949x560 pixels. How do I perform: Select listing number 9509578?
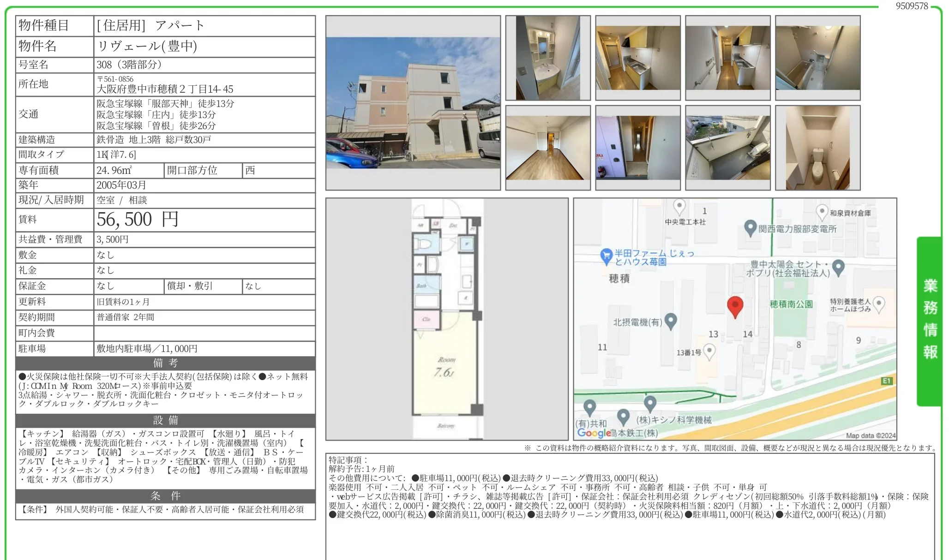[x=912, y=6]
